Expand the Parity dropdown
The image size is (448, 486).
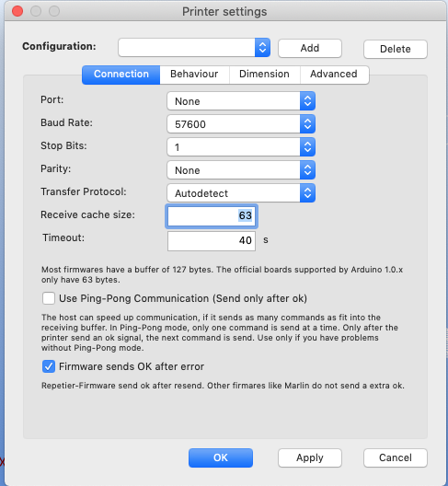click(241, 170)
